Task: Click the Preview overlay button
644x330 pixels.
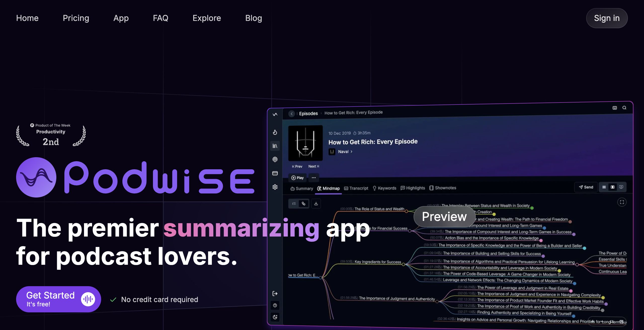Action: tap(444, 217)
